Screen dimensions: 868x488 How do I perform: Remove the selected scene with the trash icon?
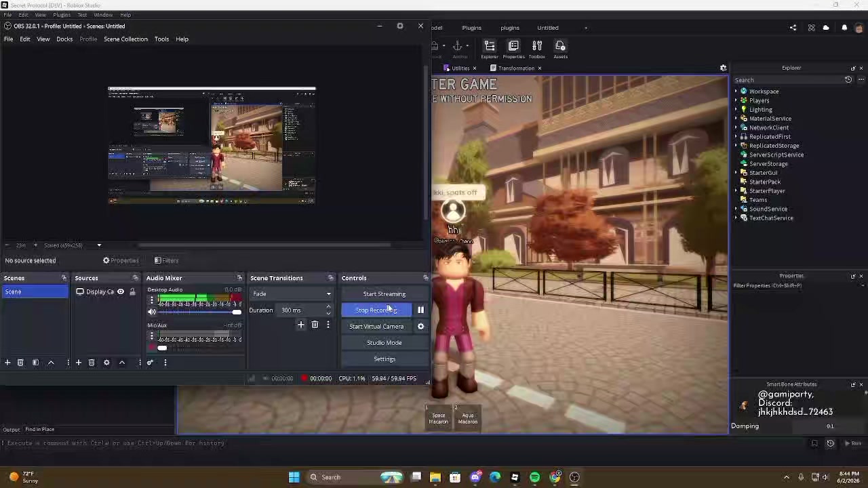coord(20,363)
